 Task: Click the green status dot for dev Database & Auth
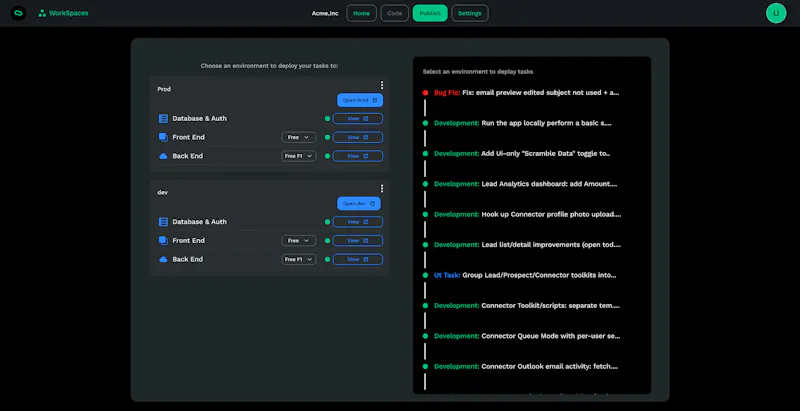328,222
